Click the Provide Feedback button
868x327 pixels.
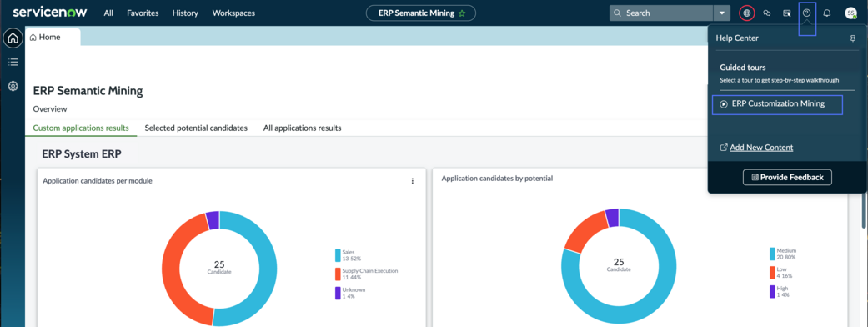coord(787,178)
